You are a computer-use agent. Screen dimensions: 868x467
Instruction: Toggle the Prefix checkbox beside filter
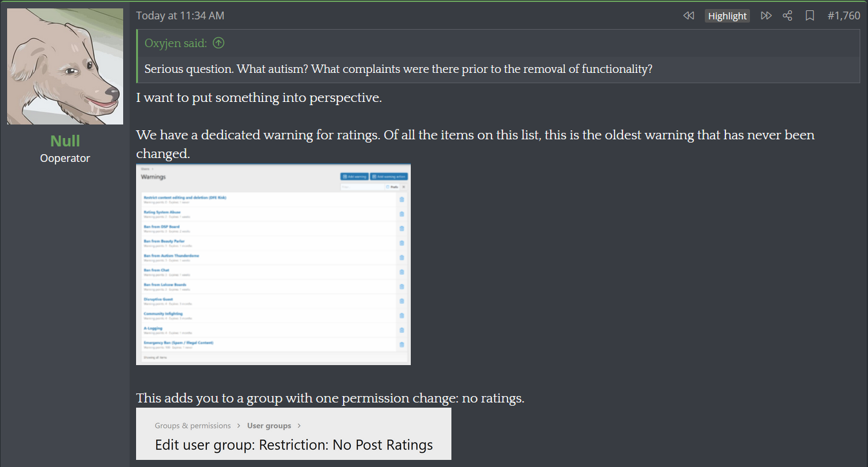point(388,187)
